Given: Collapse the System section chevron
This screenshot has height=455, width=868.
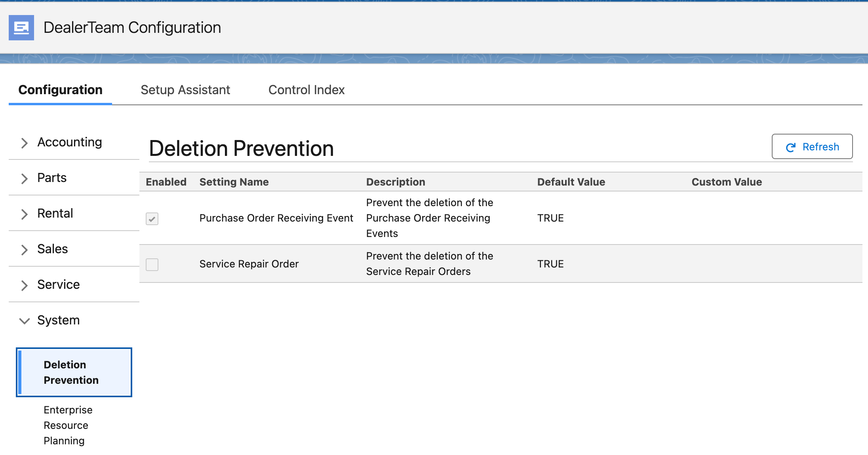Looking at the screenshot, I should click(x=25, y=321).
